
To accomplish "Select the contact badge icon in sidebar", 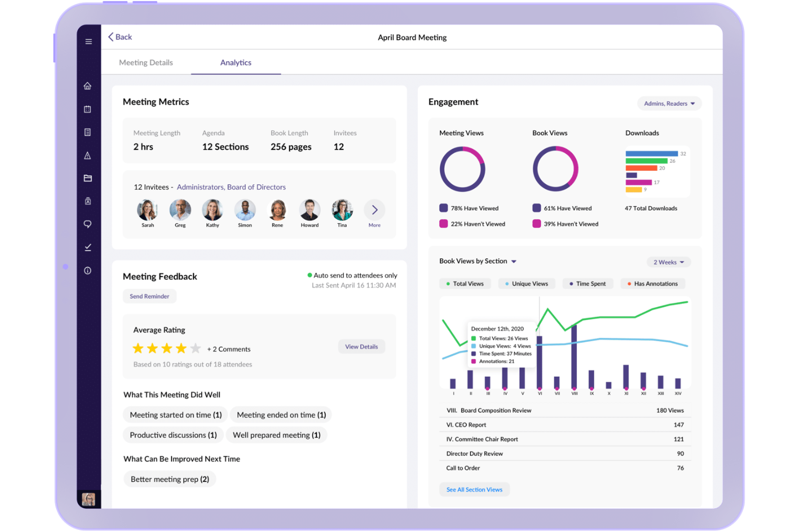I will tap(88, 201).
